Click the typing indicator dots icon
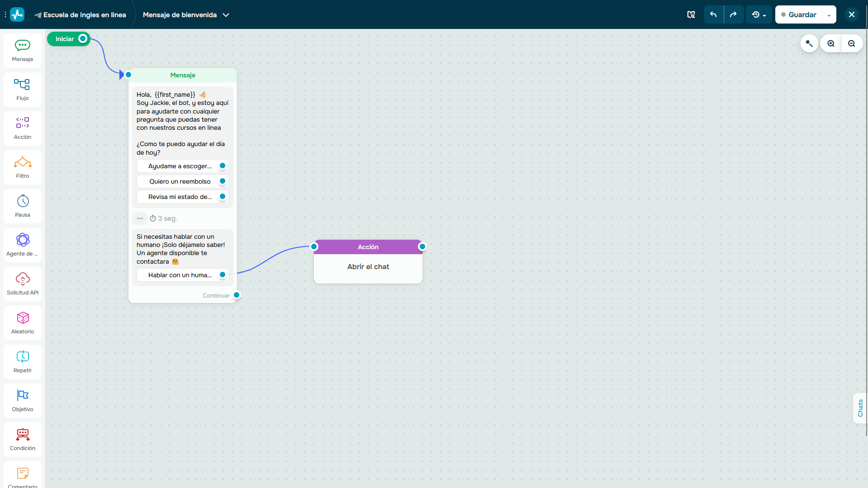 pyautogui.click(x=140, y=218)
